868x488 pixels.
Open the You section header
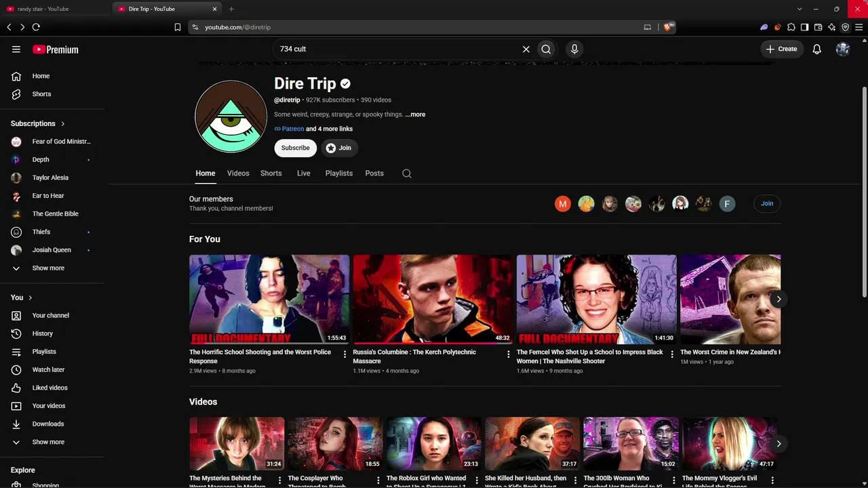click(x=22, y=298)
